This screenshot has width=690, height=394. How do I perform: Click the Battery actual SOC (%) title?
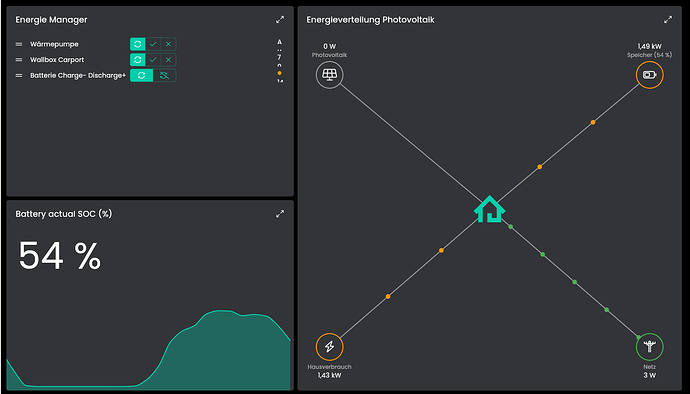tap(64, 214)
